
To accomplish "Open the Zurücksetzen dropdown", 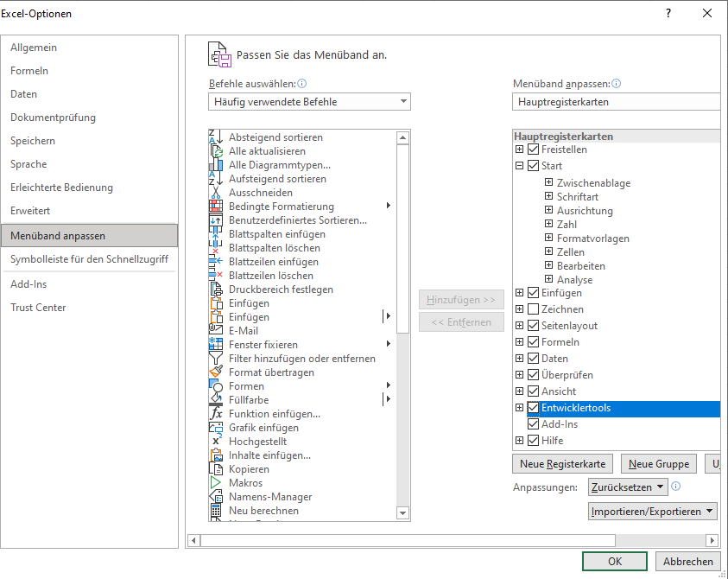I will 628,487.
